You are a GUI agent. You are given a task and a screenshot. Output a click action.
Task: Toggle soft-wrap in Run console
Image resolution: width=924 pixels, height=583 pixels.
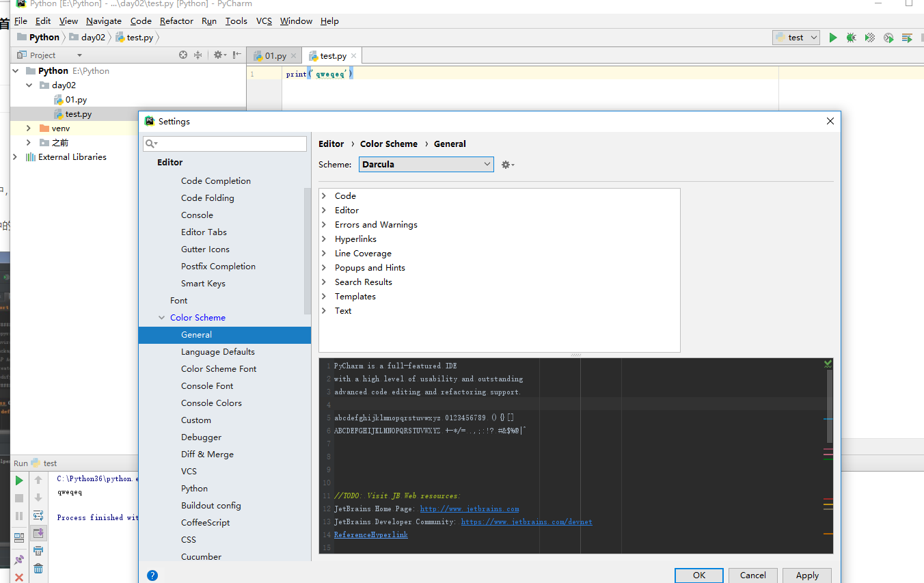click(38, 515)
